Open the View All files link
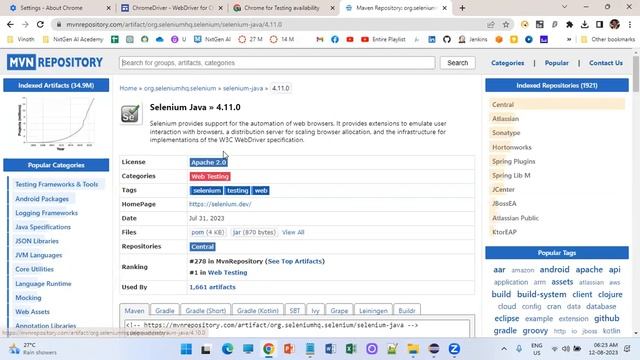This screenshot has height=360, width=640. coord(293,232)
